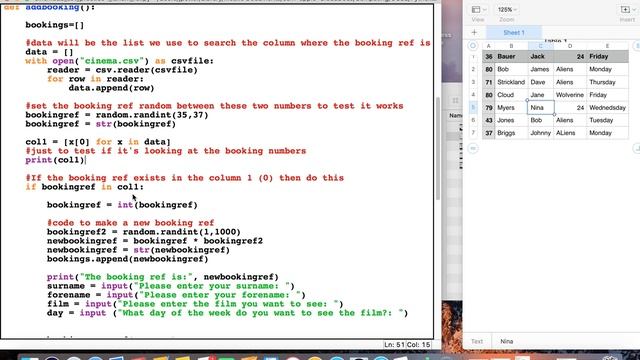This screenshot has height=360, width=640.
Task: Select the cell containing "Briggs"
Action: tap(511, 133)
